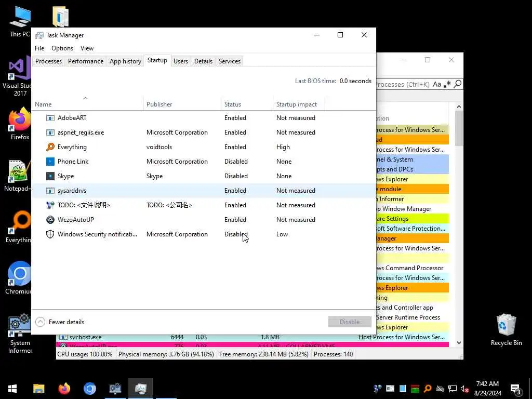The height and width of the screenshot is (399, 532).
Task: Open Firefox from the taskbar
Action: [64, 389]
